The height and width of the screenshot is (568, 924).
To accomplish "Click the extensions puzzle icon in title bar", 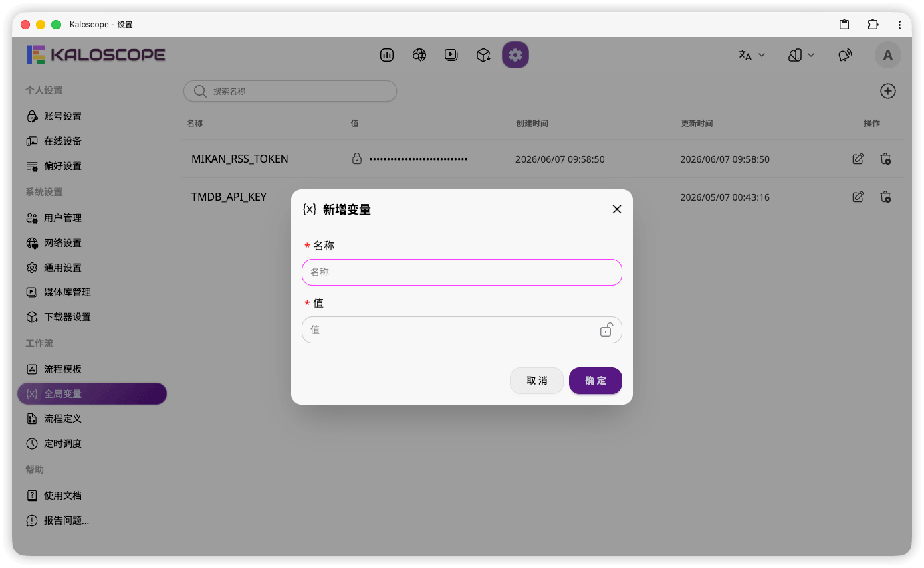I will pyautogui.click(x=873, y=25).
